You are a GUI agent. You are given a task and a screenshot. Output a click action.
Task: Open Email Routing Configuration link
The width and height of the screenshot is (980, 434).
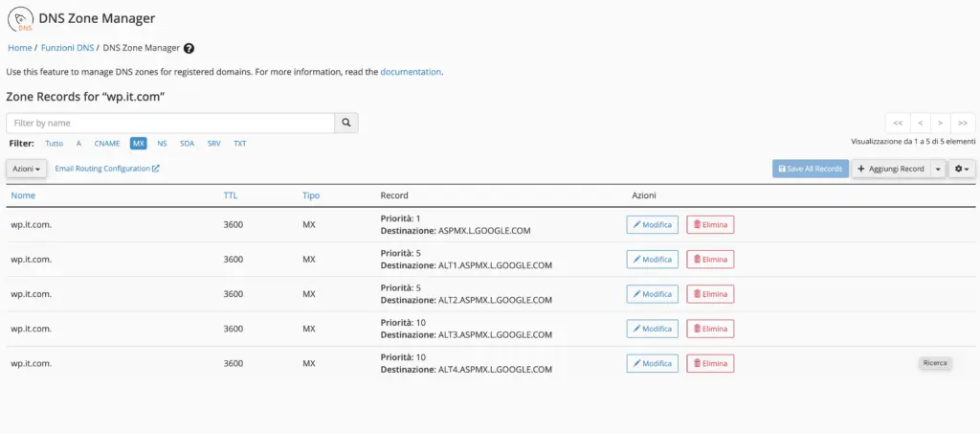coord(107,169)
